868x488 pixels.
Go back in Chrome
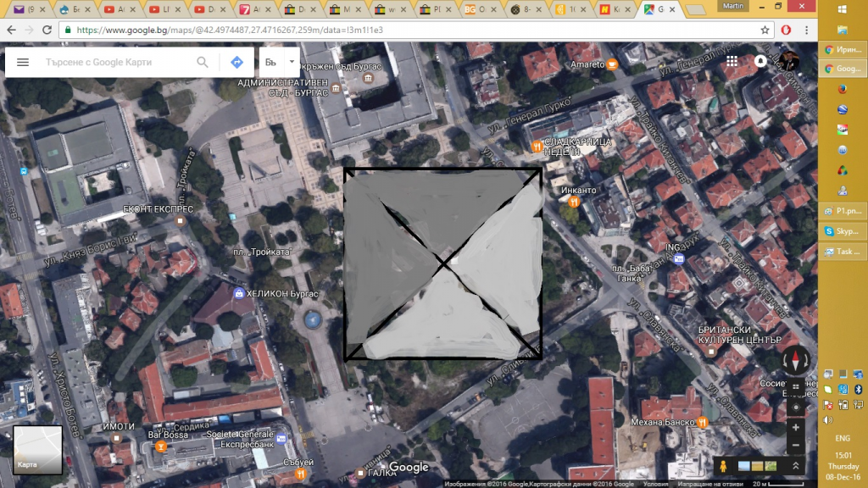[12, 30]
